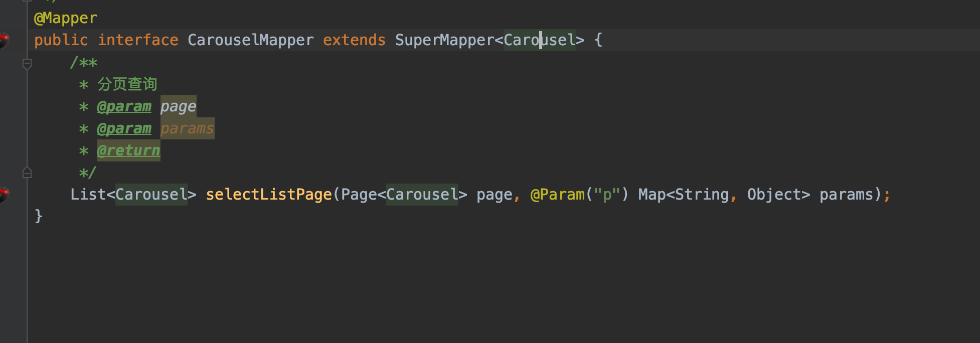Click the MyBatis gutter icon beside interface declaration

coord(3,40)
